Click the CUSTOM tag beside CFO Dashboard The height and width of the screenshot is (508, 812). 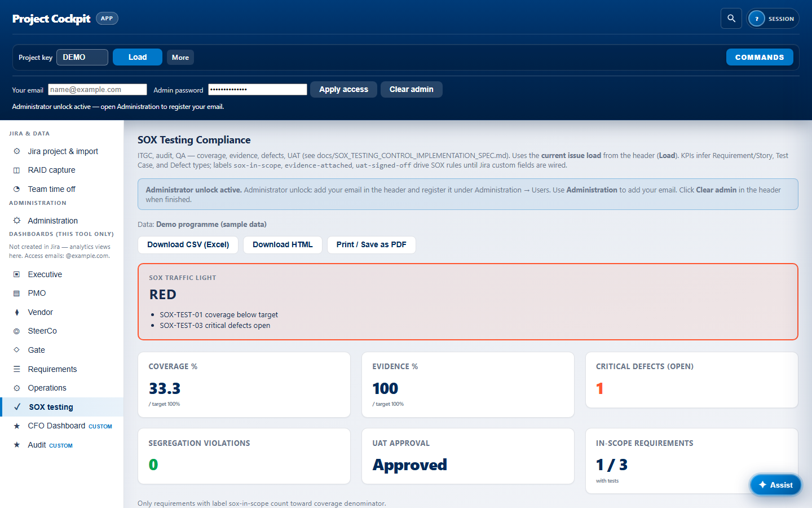tap(100, 427)
